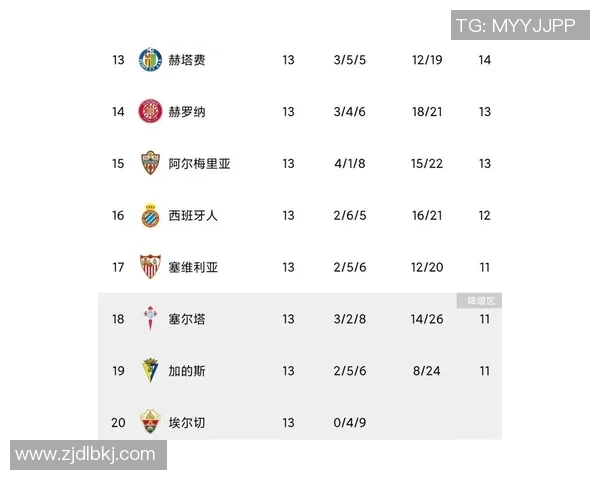Click the Getafe (赫塔费) club crest

[x=150, y=60]
